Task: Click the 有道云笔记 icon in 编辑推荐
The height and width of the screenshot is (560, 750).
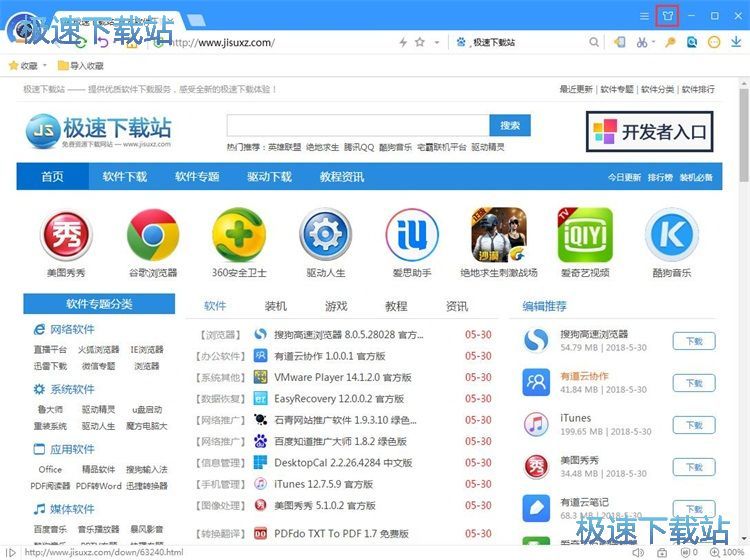Action: 536,508
